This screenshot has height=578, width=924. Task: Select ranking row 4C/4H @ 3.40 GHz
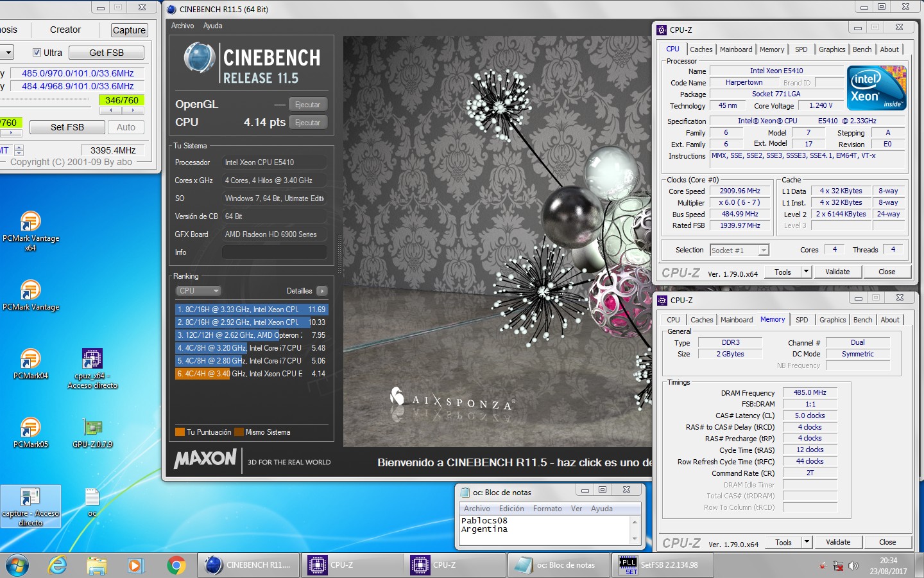(x=252, y=374)
